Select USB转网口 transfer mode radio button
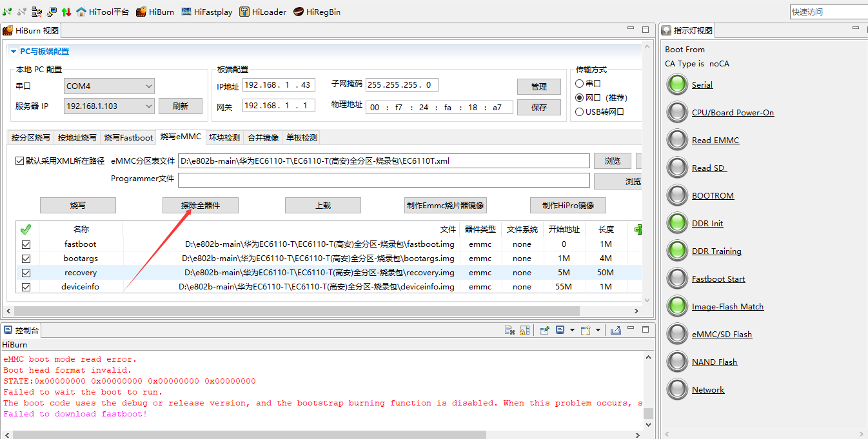The height and width of the screenshot is (439, 868). pos(579,112)
